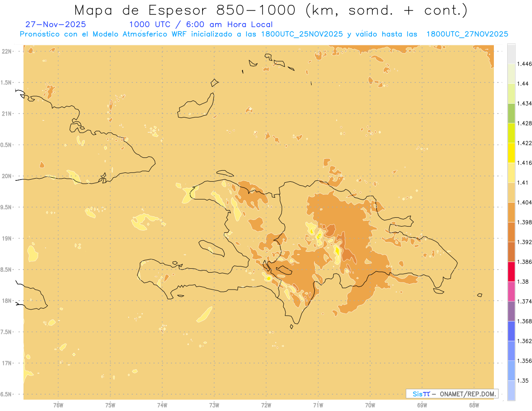
Task: Click the "0.5N" latitude label
Action: pyautogui.click(x=7, y=145)
